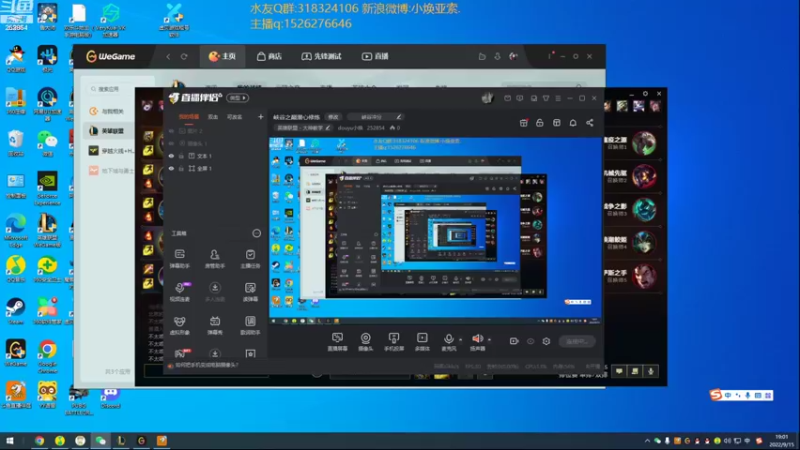This screenshot has width=800, height=450.
Task: Open 弹幕助手 tool
Action: pyautogui.click(x=180, y=259)
